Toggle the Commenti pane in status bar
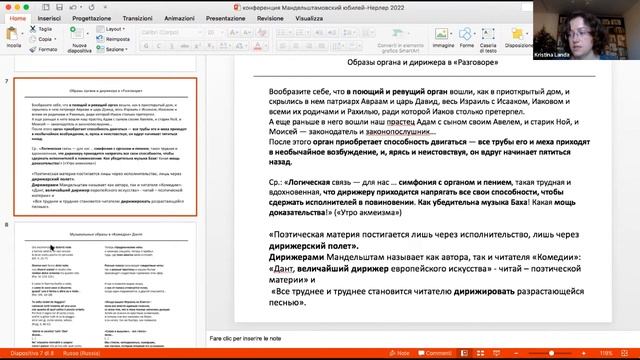This screenshot has width=640, height=360. (435, 353)
